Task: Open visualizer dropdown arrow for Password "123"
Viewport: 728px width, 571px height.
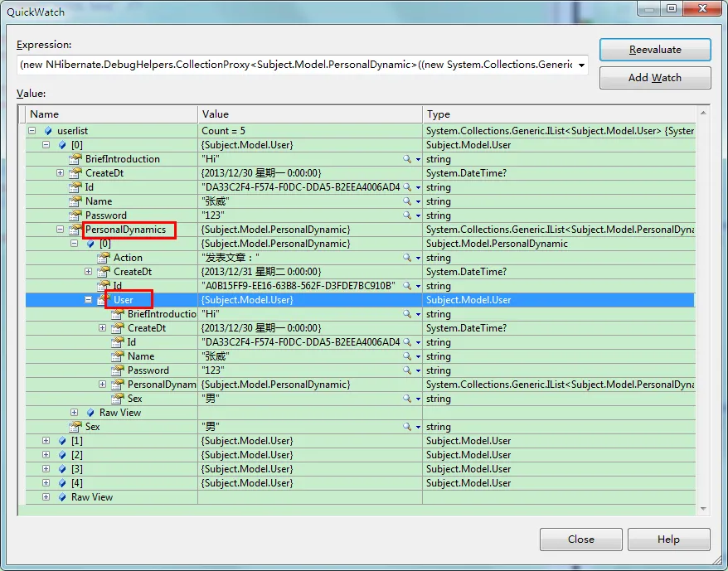Action: (x=418, y=215)
